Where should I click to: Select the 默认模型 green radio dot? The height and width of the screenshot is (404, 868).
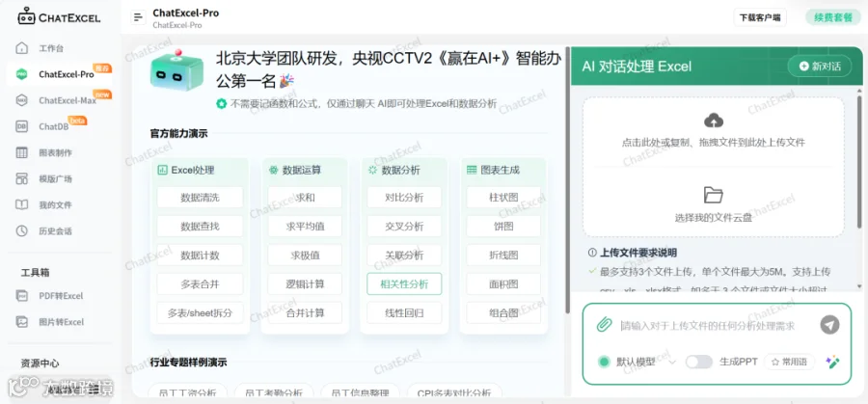(x=604, y=362)
